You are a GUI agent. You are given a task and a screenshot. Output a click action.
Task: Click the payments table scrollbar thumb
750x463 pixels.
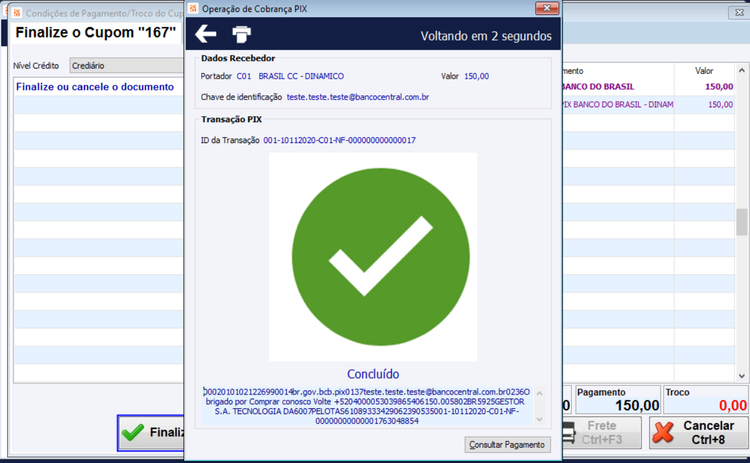741,222
